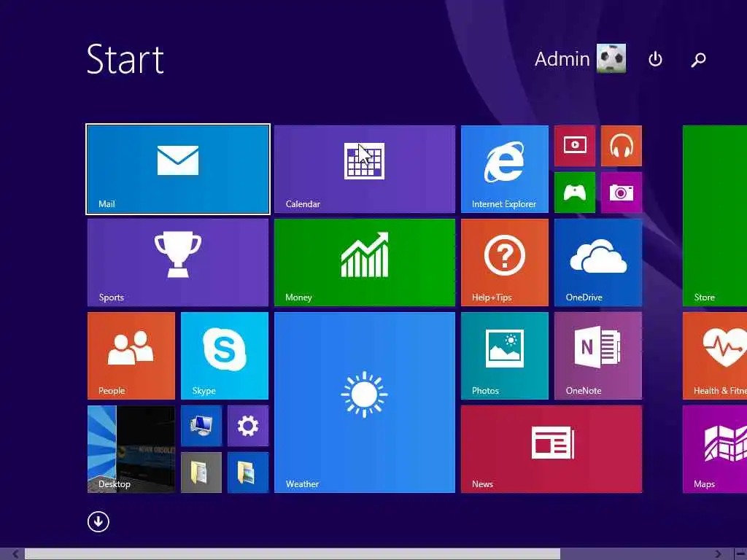Click the zoom-out minus button at corner
Screen dimensions: 747x560
(740, 554)
